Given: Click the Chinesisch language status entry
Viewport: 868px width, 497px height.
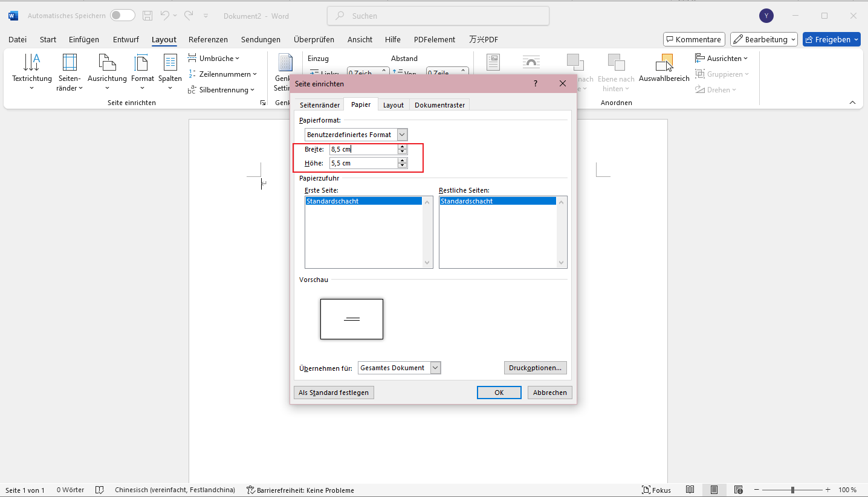Looking at the screenshot, I should click(x=175, y=490).
